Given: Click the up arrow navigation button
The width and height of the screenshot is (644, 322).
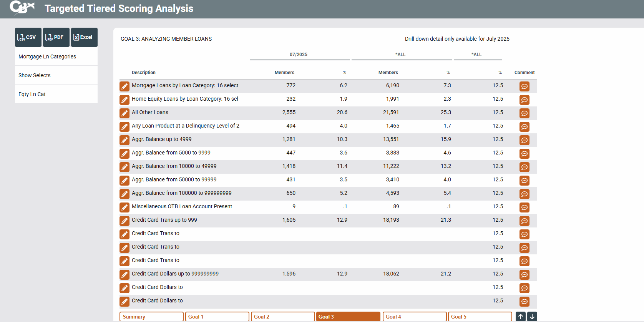Looking at the screenshot, I should (520, 317).
